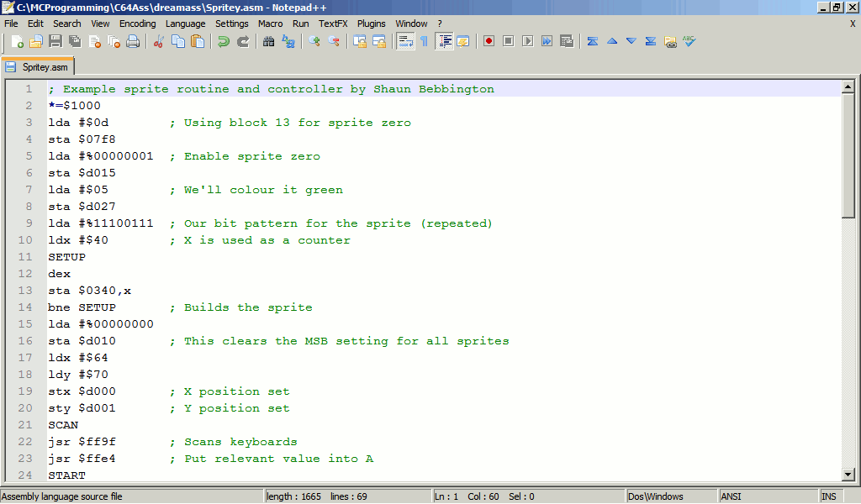861x504 pixels.
Task: Click the Undo green arrow icon
Action: tap(224, 41)
